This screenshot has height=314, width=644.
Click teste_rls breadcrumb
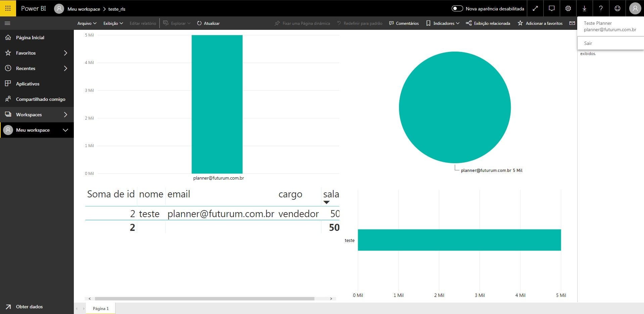[117, 9]
